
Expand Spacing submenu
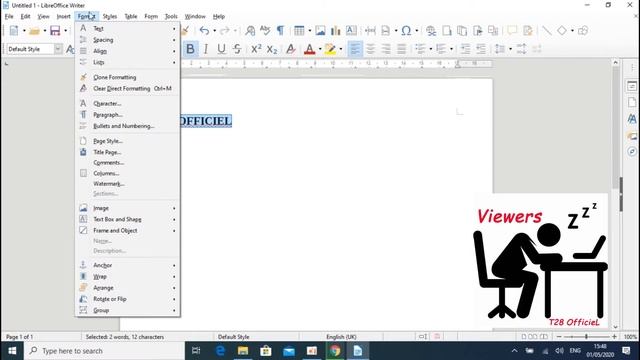(x=128, y=40)
